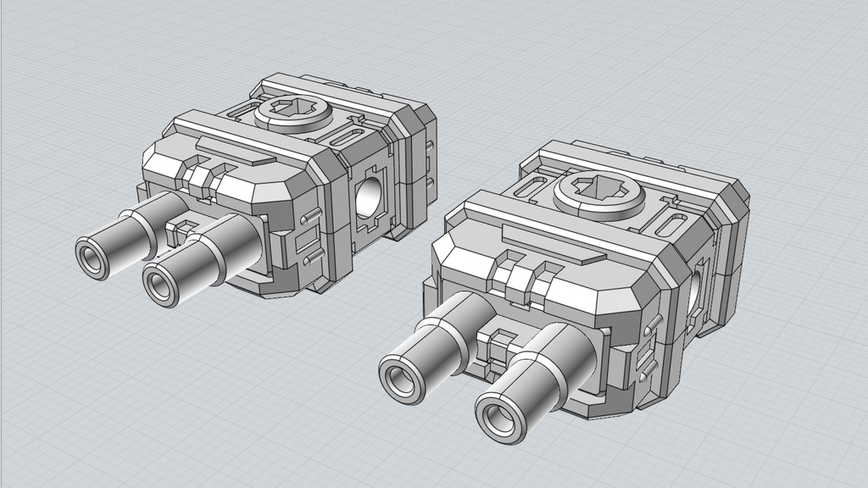Click the round side hole on left model
Screen dimensions: 868x488
point(368,197)
